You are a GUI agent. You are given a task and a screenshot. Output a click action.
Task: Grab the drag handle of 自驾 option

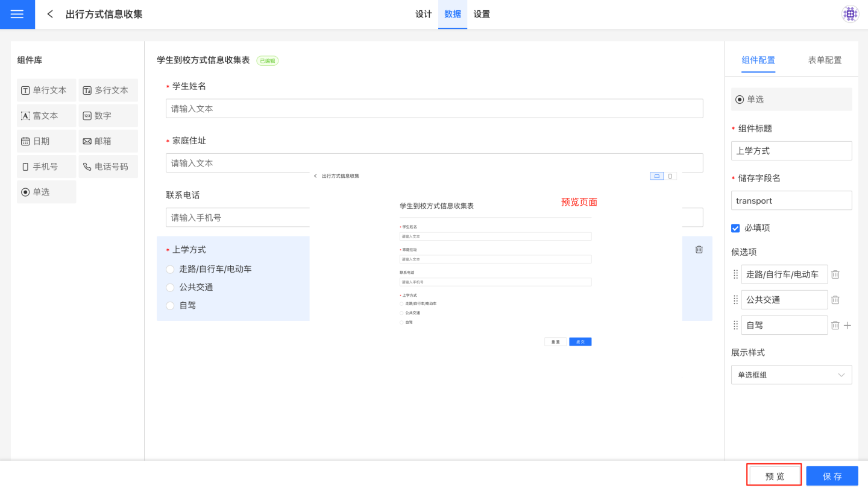pos(735,325)
